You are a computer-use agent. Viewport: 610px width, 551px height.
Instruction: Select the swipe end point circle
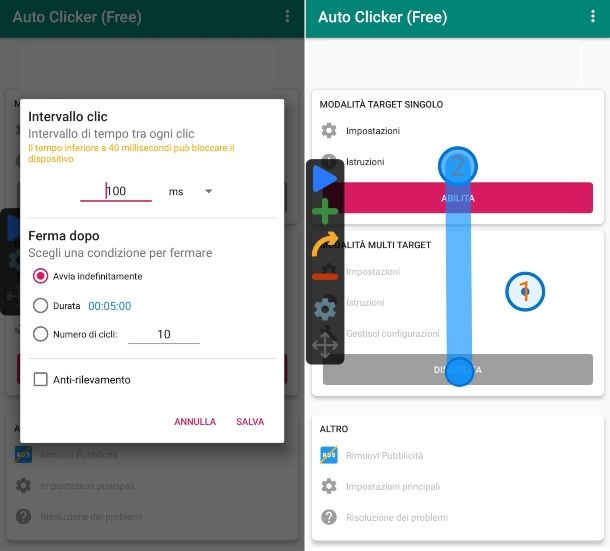pyautogui.click(x=459, y=372)
